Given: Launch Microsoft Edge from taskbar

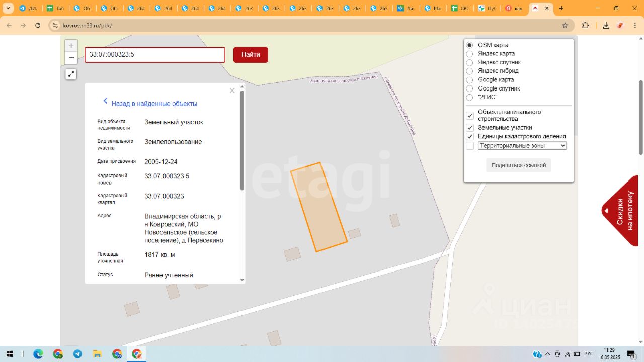Looking at the screenshot, I should [38, 354].
